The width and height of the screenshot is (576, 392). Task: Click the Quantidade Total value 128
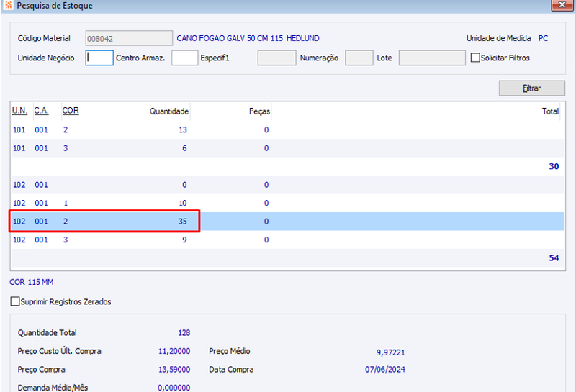click(x=184, y=332)
